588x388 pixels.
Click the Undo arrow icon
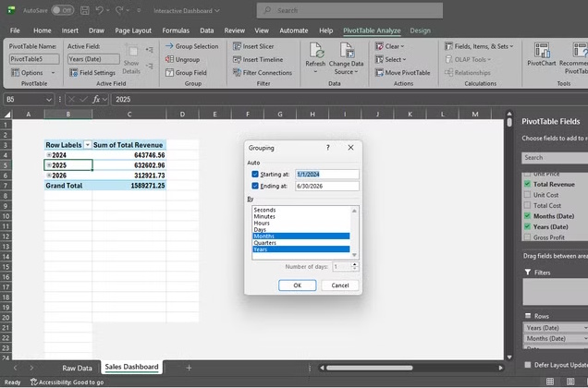pyautogui.click(x=99, y=10)
